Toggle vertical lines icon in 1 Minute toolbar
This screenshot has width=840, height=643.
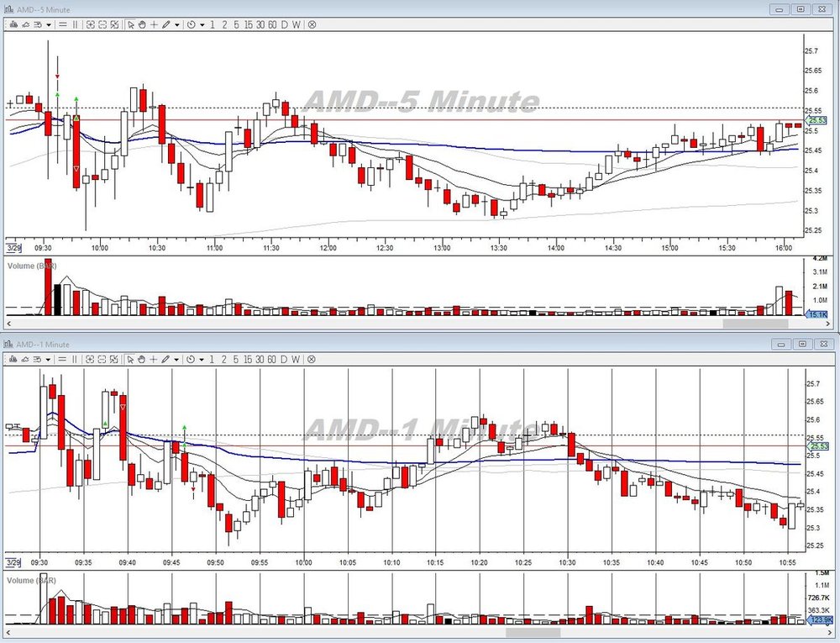(75, 359)
